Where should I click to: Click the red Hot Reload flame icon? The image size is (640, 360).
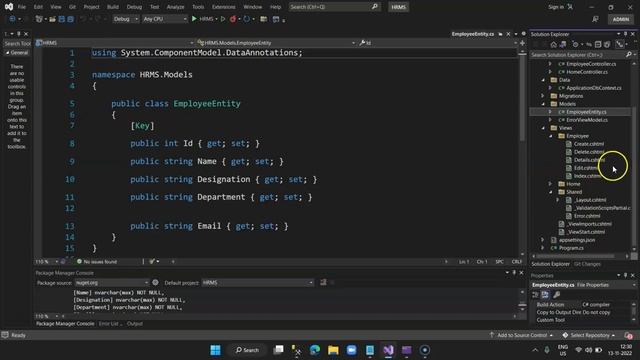coord(233,19)
